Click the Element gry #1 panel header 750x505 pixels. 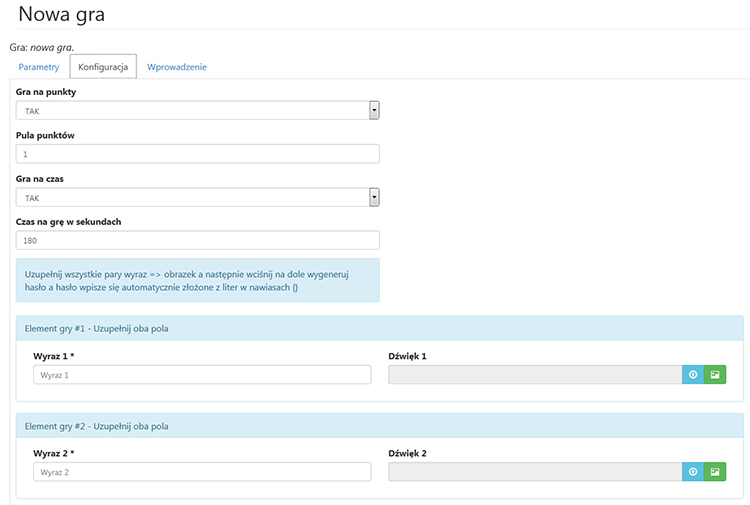click(380, 328)
